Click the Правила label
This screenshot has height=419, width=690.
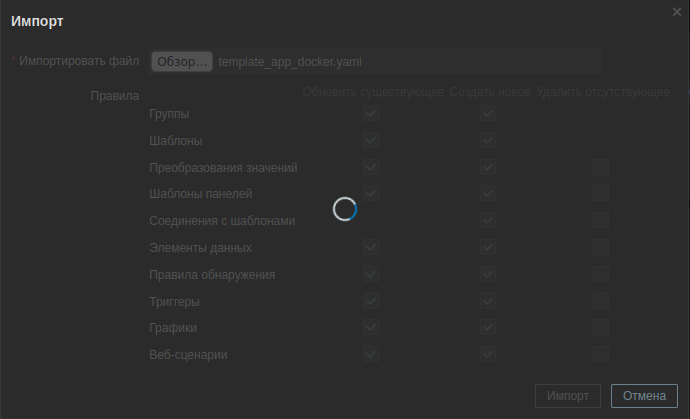[x=115, y=96]
